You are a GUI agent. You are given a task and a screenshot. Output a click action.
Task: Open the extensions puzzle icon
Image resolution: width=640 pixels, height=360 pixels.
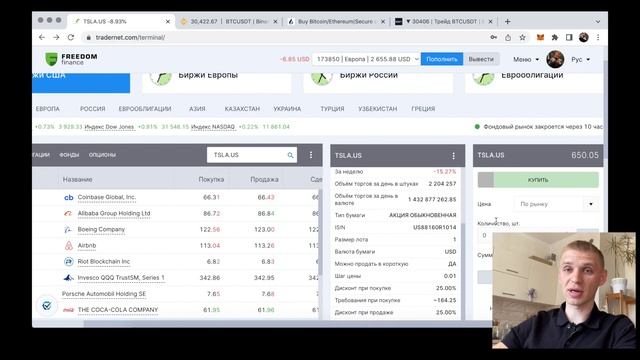[555, 37]
